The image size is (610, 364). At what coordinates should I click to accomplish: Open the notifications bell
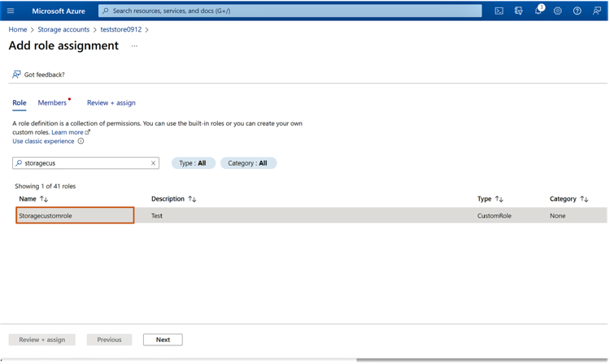click(538, 11)
